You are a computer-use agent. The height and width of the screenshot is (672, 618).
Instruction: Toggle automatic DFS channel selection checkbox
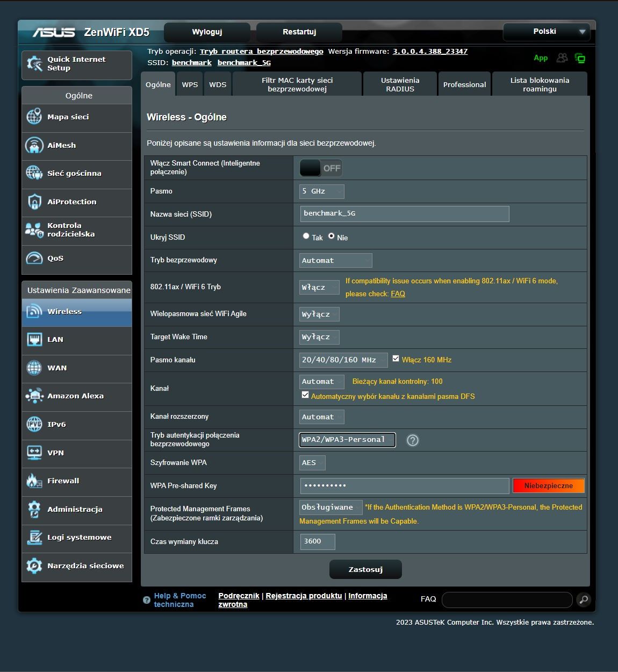coord(305,395)
